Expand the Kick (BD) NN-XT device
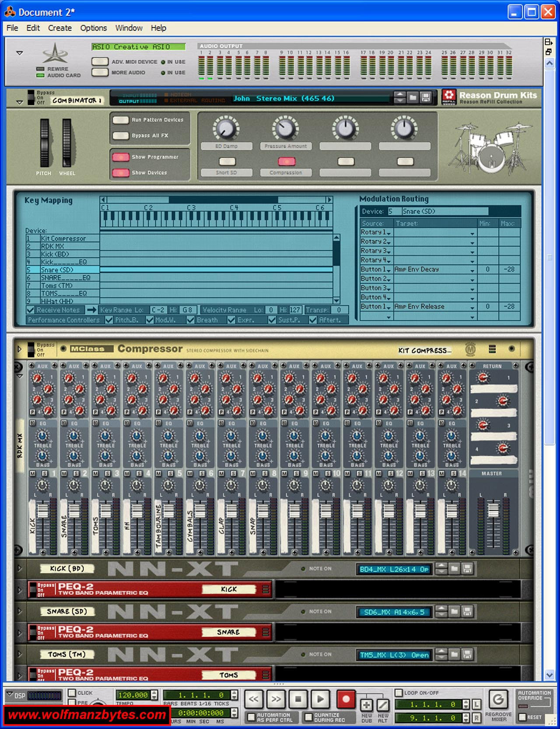The height and width of the screenshot is (729, 560). [19, 568]
